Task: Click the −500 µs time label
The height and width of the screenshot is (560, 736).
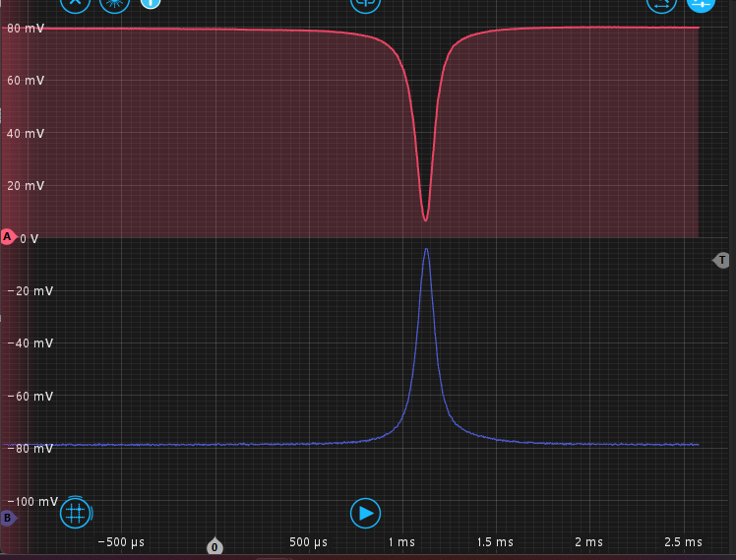Action: (x=121, y=542)
